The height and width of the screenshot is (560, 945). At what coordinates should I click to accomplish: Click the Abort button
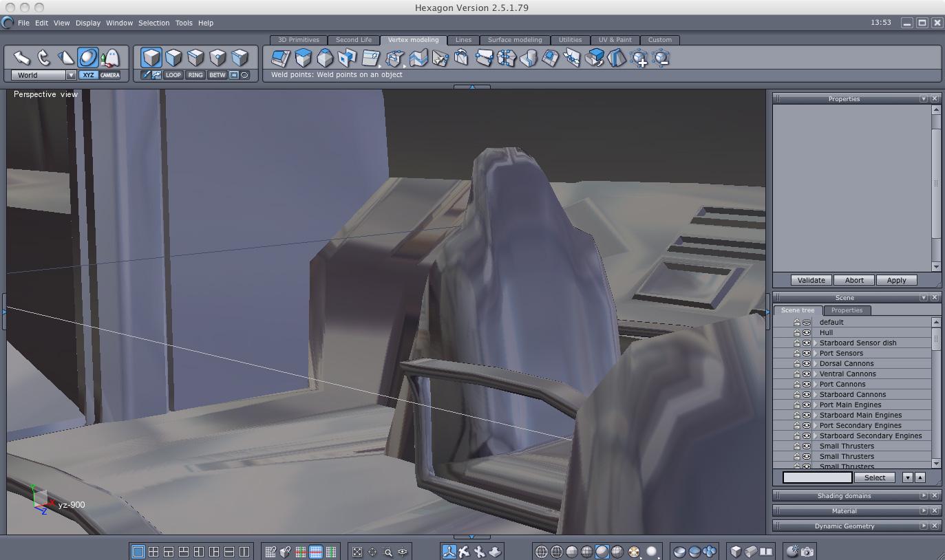click(854, 280)
